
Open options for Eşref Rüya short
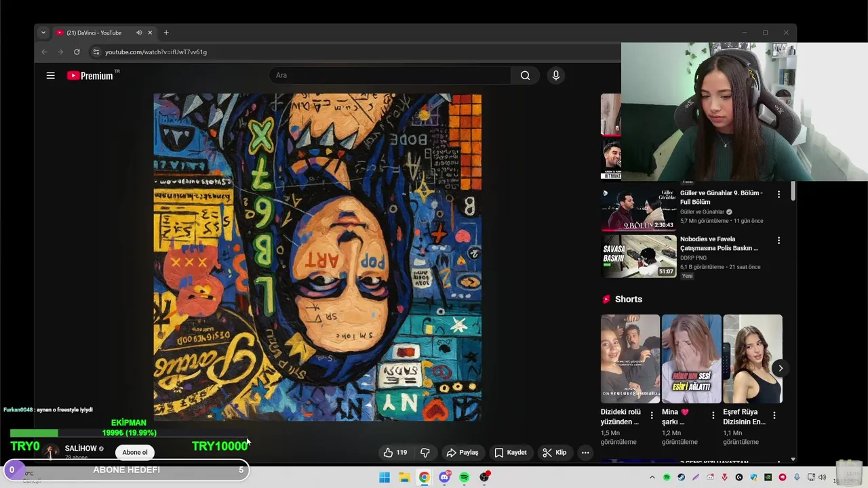(x=774, y=415)
